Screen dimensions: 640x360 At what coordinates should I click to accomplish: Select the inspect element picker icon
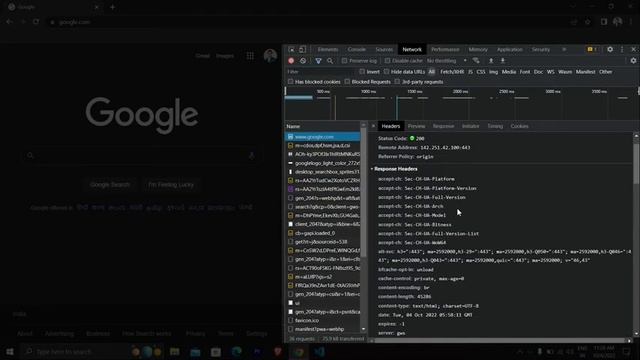click(291, 49)
